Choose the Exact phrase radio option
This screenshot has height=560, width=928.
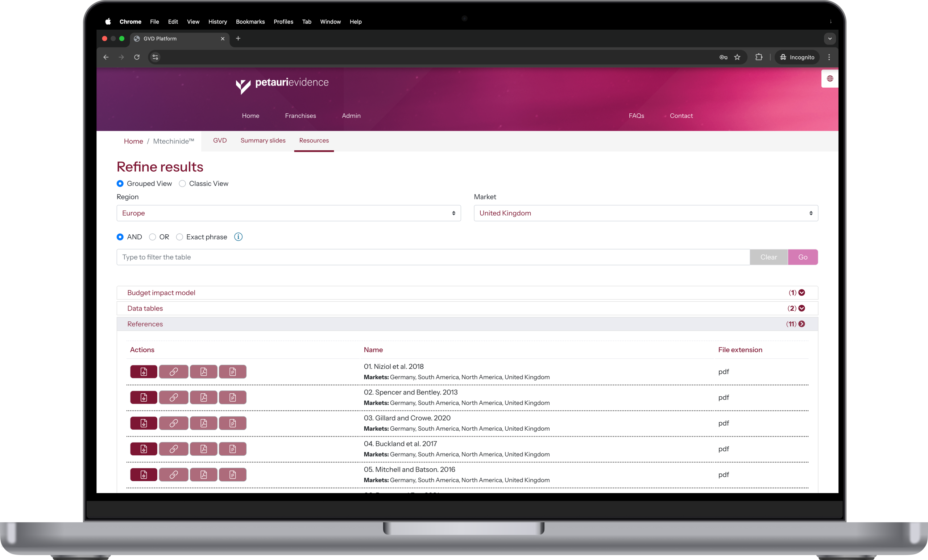tap(180, 237)
